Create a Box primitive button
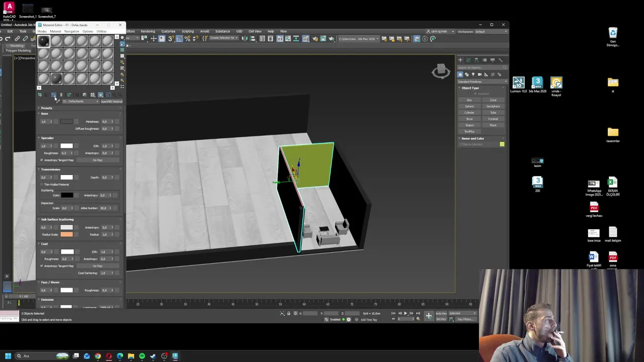Viewport: 644px width, 362px height. click(x=469, y=100)
